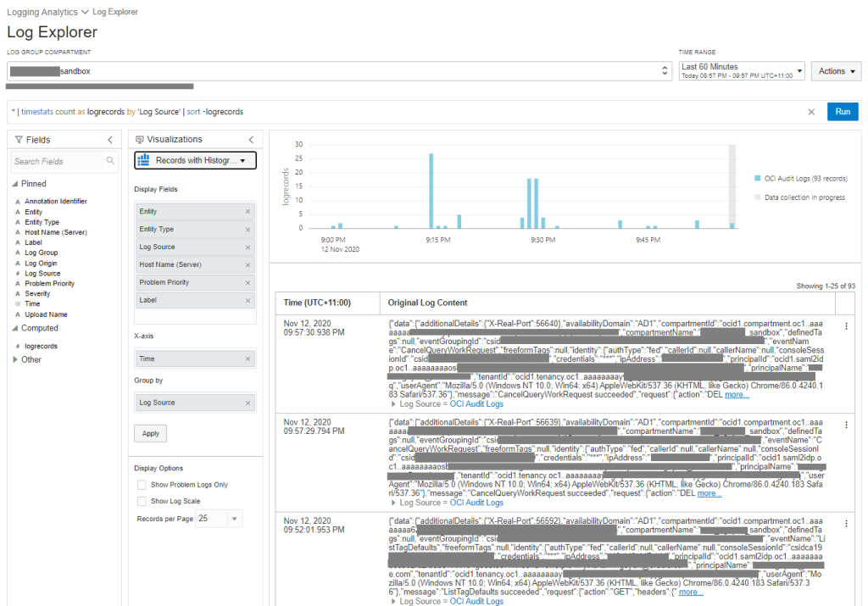The image size is (868, 606).
Task: Click the Search Fields input box
Action: [x=58, y=161]
